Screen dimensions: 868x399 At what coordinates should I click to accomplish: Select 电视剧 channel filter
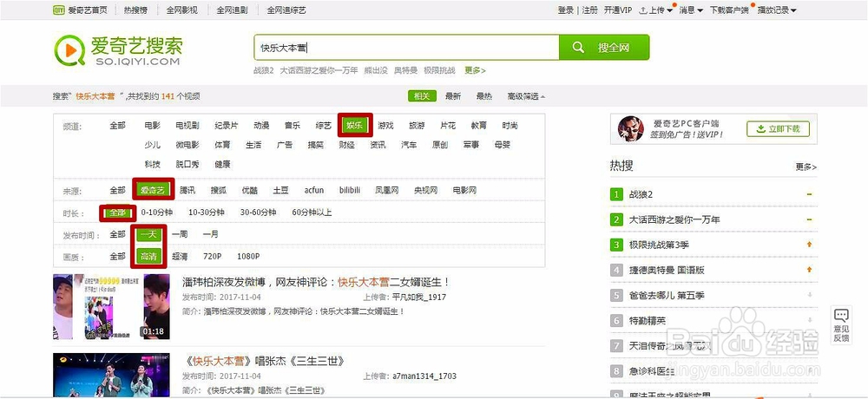pyautogui.click(x=187, y=126)
